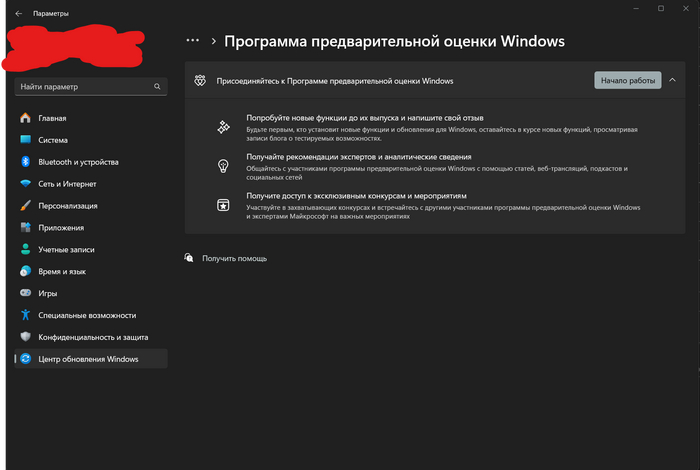Open the Bluetooth и устройства icon
The height and width of the screenshot is (470, 700).
[25, 162]
